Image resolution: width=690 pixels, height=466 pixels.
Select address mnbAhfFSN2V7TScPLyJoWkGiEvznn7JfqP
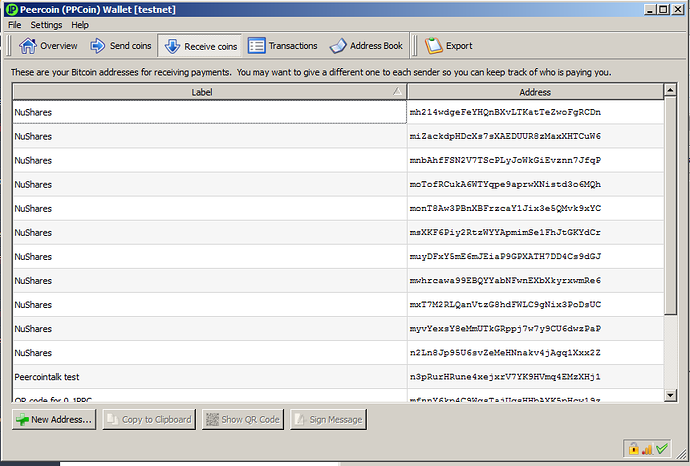pos(505,160)
